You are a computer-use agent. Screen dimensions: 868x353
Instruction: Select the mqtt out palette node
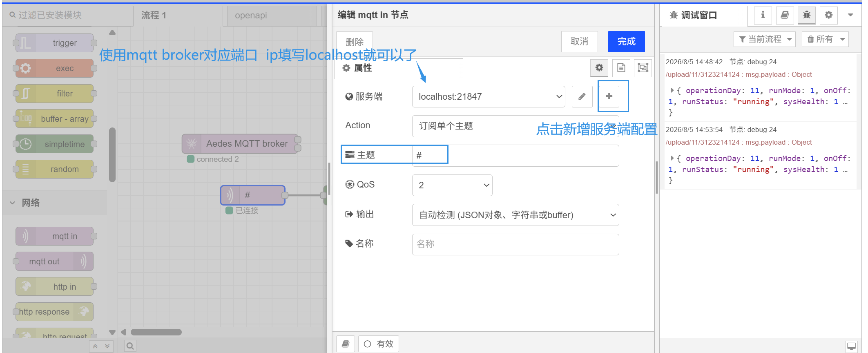pos(55,261)
